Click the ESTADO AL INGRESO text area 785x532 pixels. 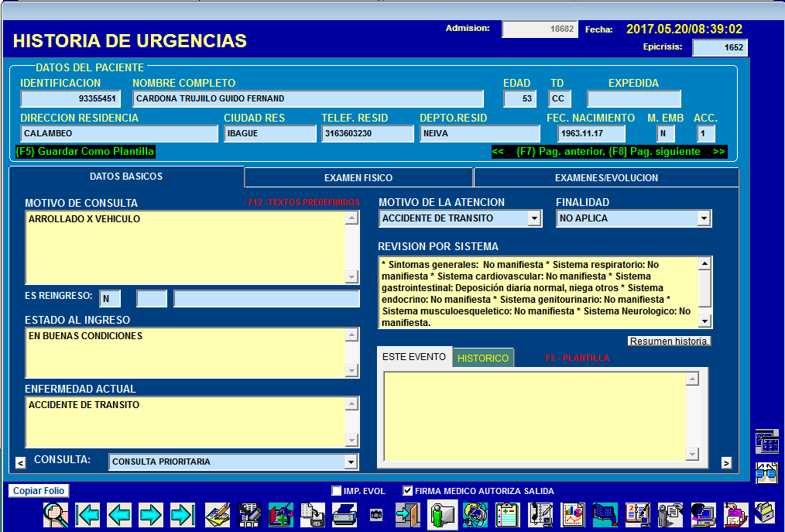coord(185,352)
